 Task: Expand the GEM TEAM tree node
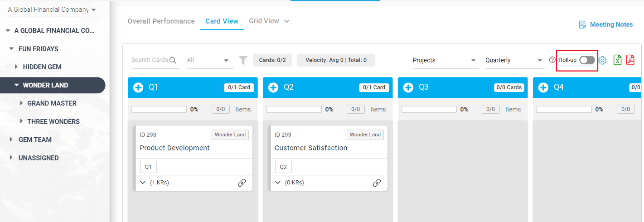pyautogui.click(x=11, y=140)
